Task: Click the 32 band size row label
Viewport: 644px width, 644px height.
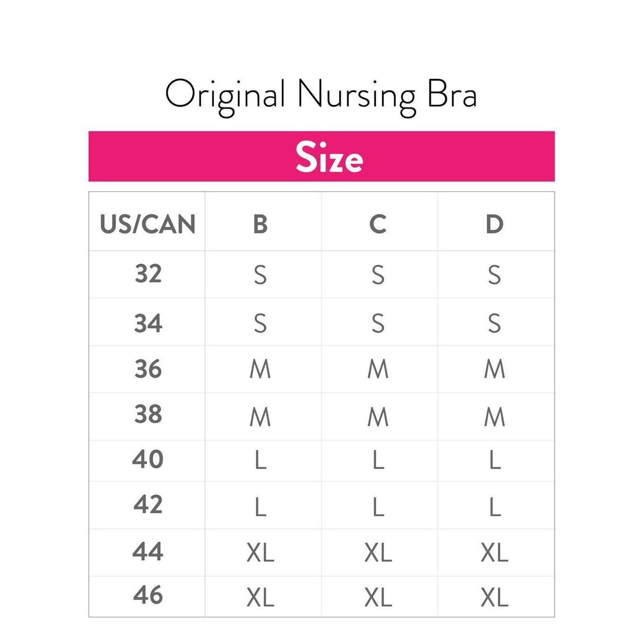Action: click(x=148, y=274)
